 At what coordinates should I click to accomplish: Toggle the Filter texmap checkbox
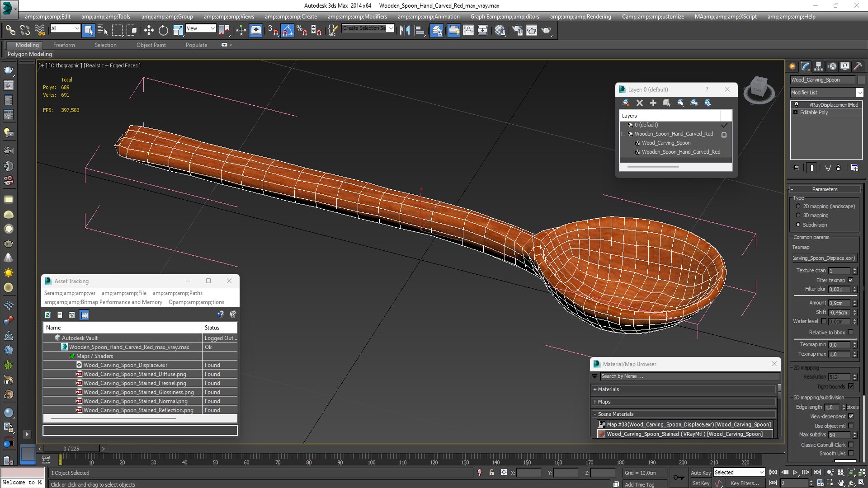pyautogui.click(x=850, y=280)
